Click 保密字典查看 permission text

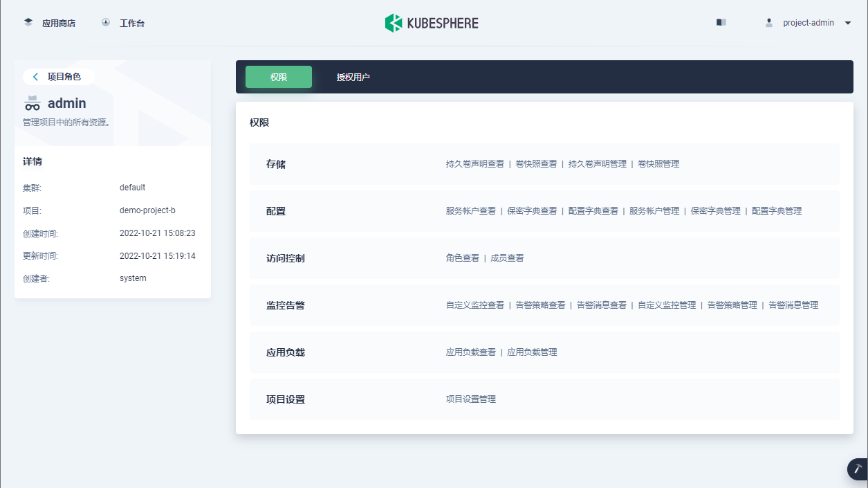(x=533, y=211)
